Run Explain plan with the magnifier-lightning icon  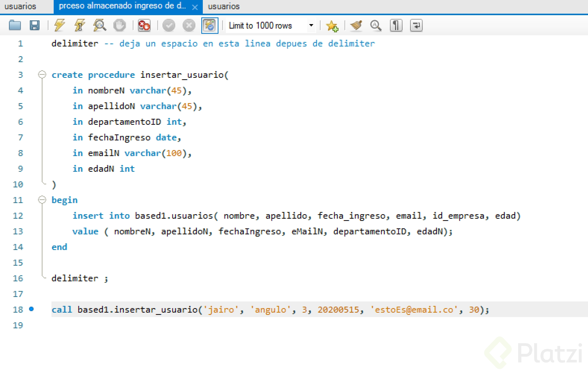click(x=100, y=25)
